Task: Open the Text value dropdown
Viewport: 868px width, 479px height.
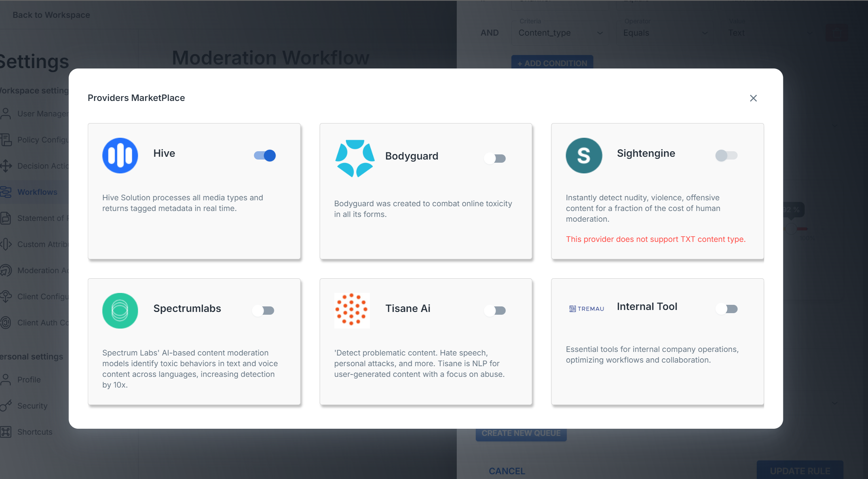Action: 770,33
